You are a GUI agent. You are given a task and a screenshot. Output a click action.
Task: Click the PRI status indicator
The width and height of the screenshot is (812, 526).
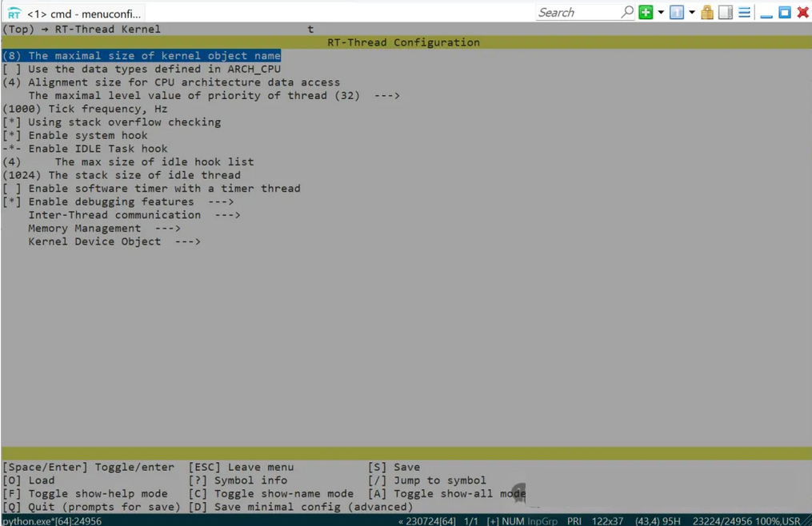(x=574, y=520)
